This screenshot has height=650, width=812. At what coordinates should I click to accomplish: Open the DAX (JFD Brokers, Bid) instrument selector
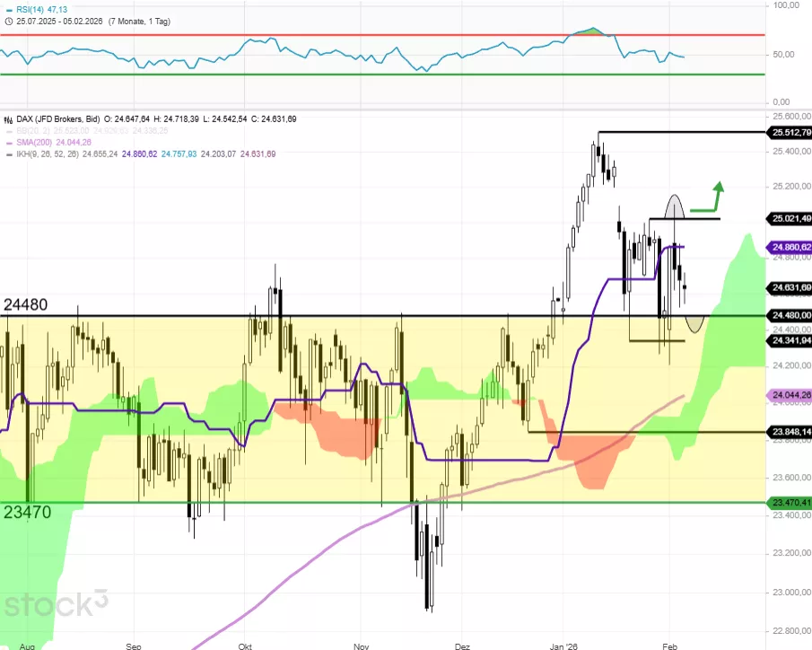(x=56, y=119)
